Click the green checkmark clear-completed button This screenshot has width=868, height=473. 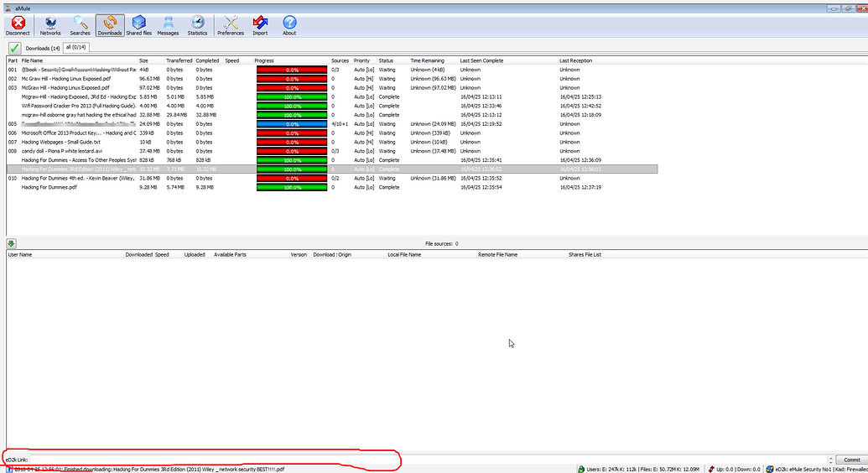[x=14, y=48]
